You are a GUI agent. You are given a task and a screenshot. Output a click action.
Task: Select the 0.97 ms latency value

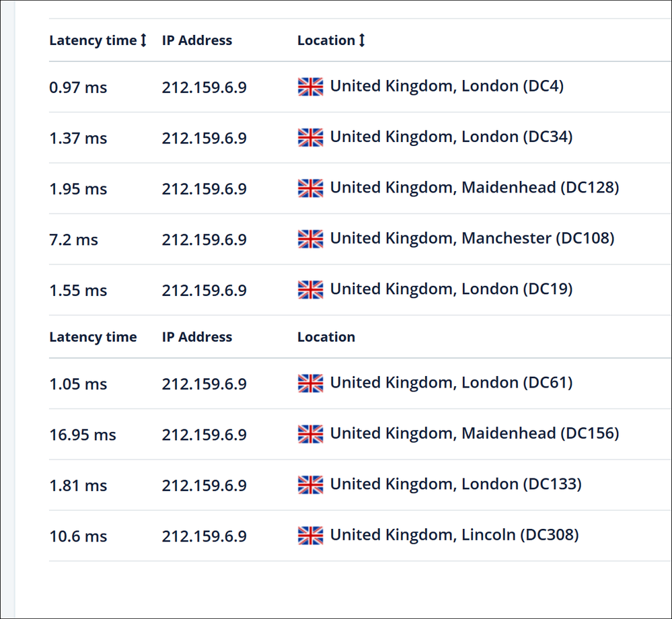coord(78,87)
